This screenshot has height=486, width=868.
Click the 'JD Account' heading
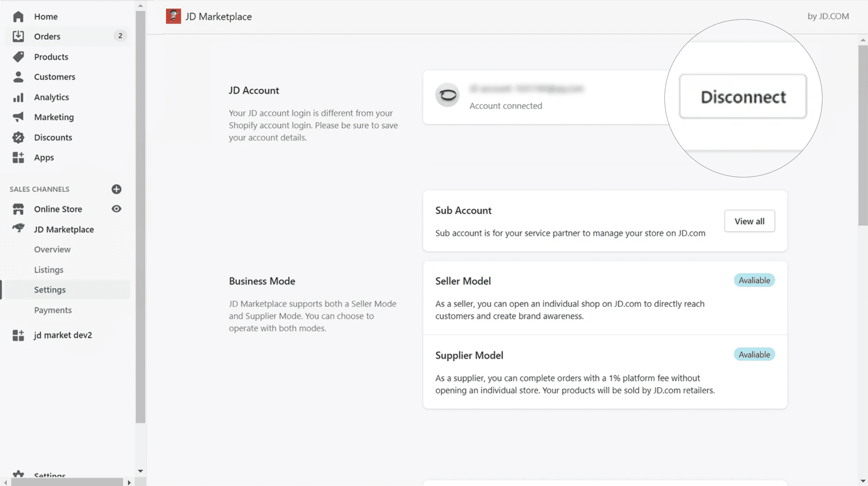tap(254, 90)
